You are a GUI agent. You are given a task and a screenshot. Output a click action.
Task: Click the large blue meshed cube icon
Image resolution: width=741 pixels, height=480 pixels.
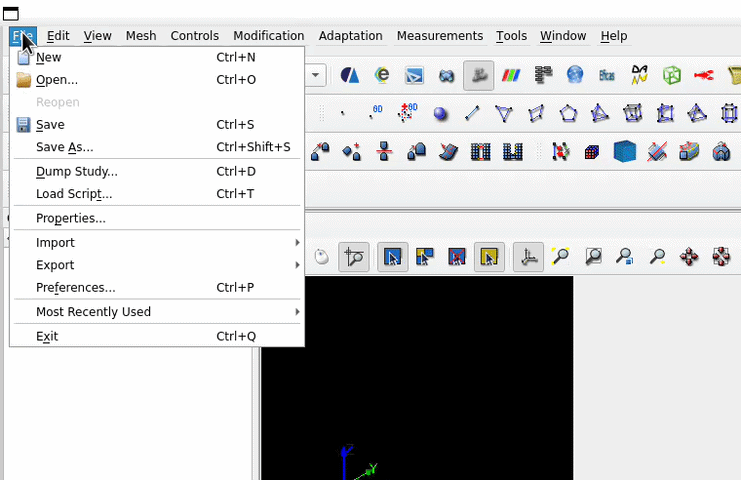click(625, 151)
